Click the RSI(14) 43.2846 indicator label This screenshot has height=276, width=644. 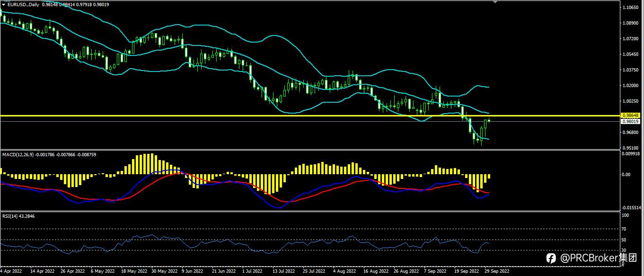pyautogui.click(x=18, y=216)
